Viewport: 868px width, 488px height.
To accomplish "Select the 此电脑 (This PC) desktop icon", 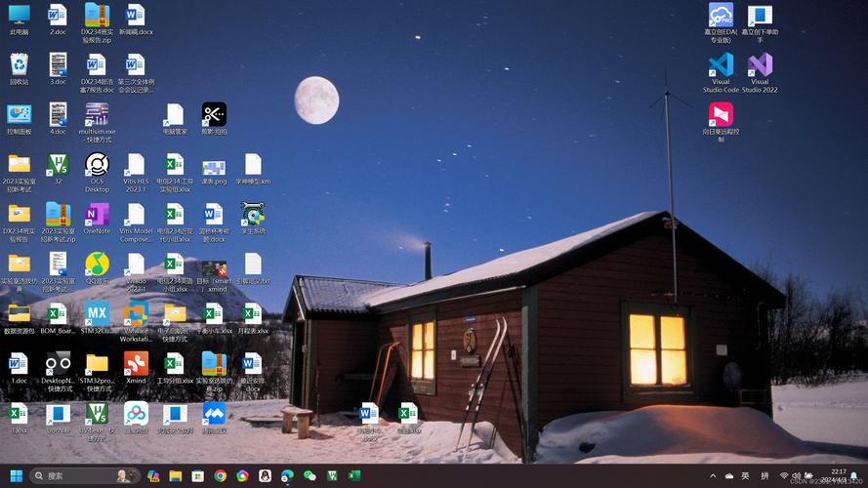I will tap(19, 20).
